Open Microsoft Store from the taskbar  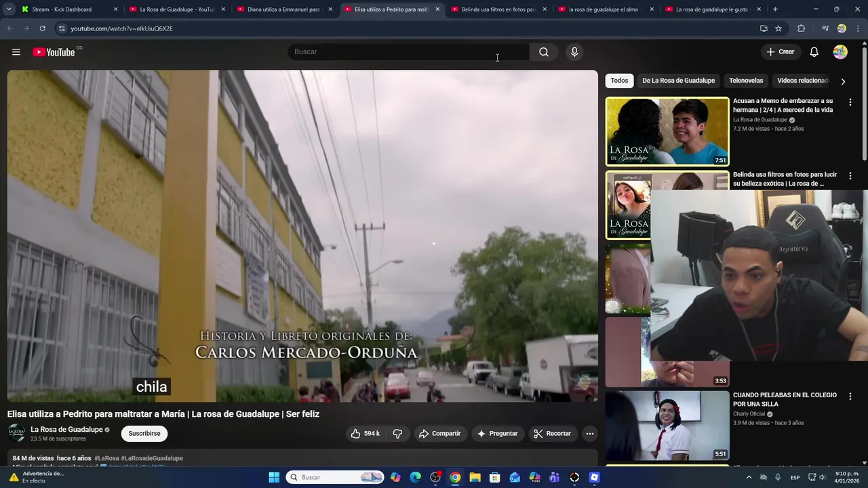click(494, 477)
